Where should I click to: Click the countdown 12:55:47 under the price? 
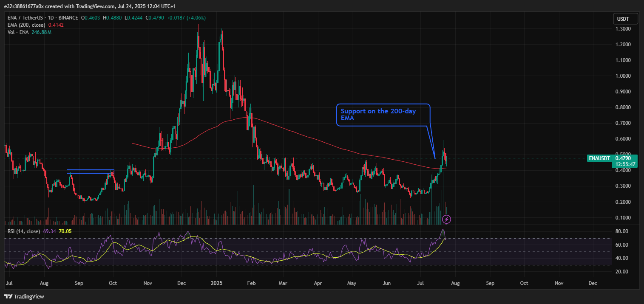[625, 164]
